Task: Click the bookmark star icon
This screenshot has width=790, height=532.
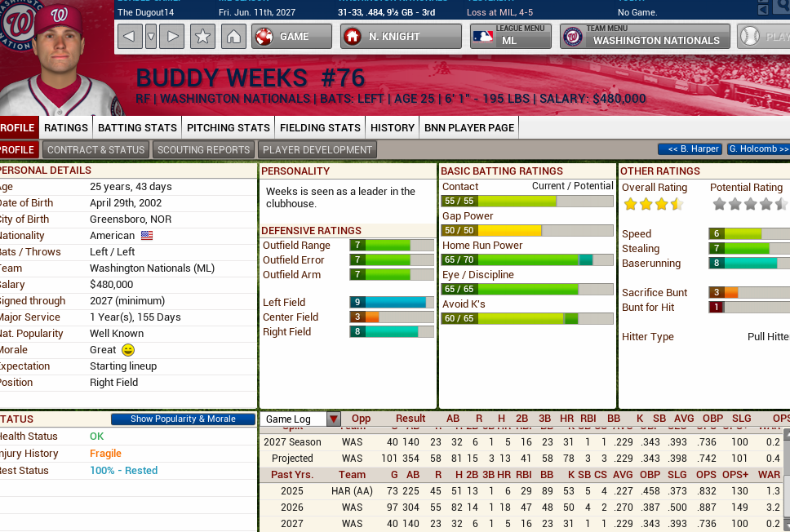Action: (x=203, y=37)
